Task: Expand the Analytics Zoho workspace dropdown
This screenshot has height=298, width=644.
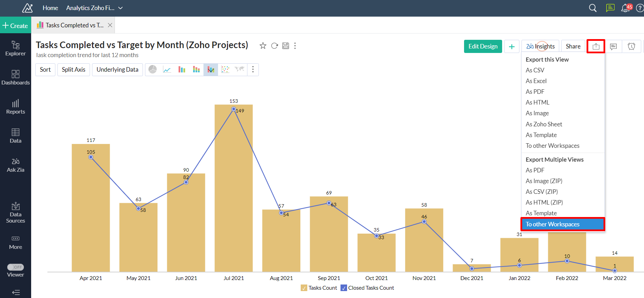Action: point(120,8)
